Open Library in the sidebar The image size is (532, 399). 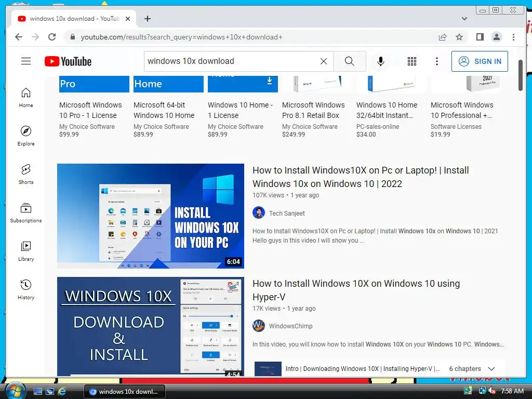point(26,251)
